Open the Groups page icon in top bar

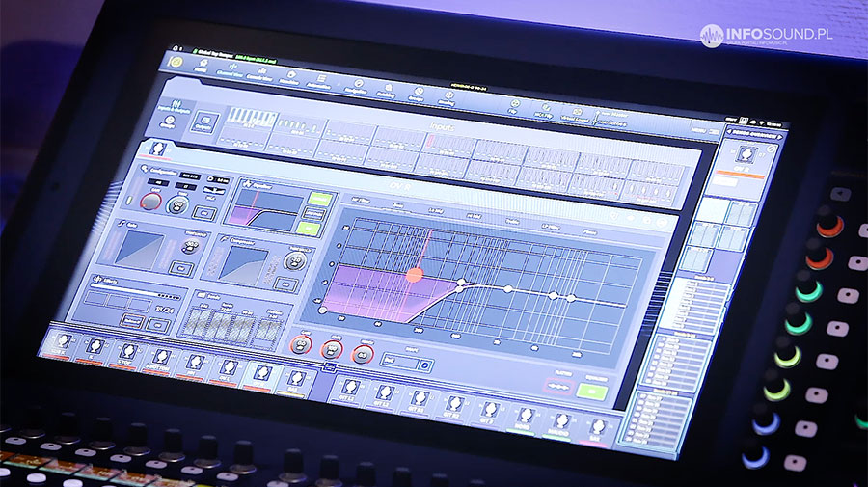[x=418, y=95]
